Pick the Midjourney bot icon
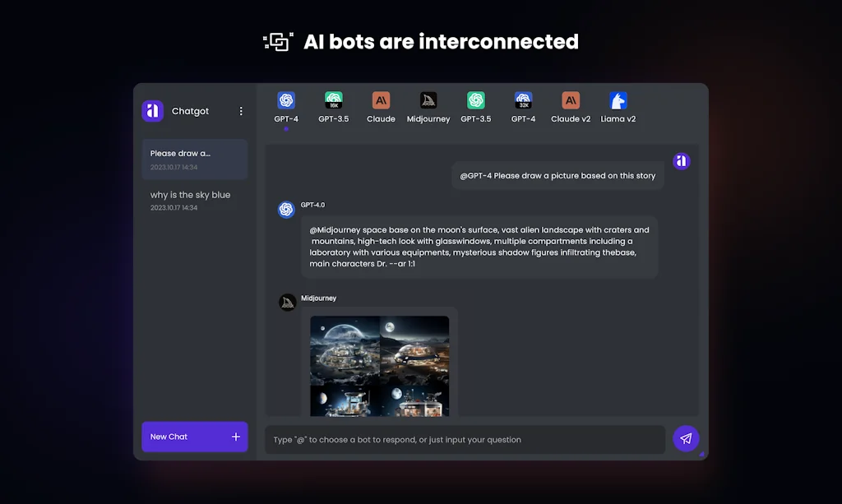 click(x=428, y=101)
